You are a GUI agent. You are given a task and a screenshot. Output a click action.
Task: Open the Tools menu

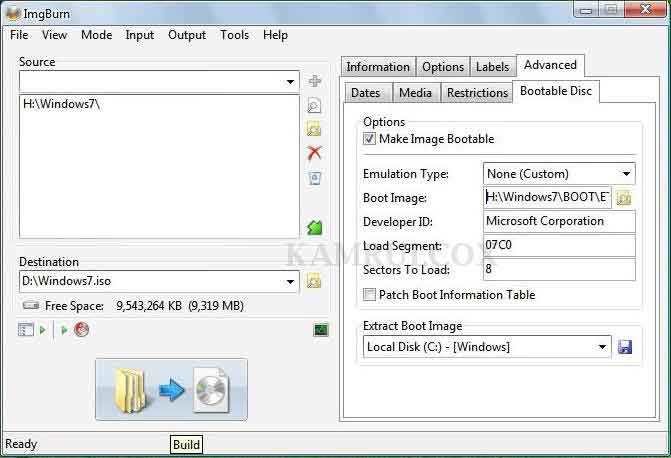tap(235, 35)
